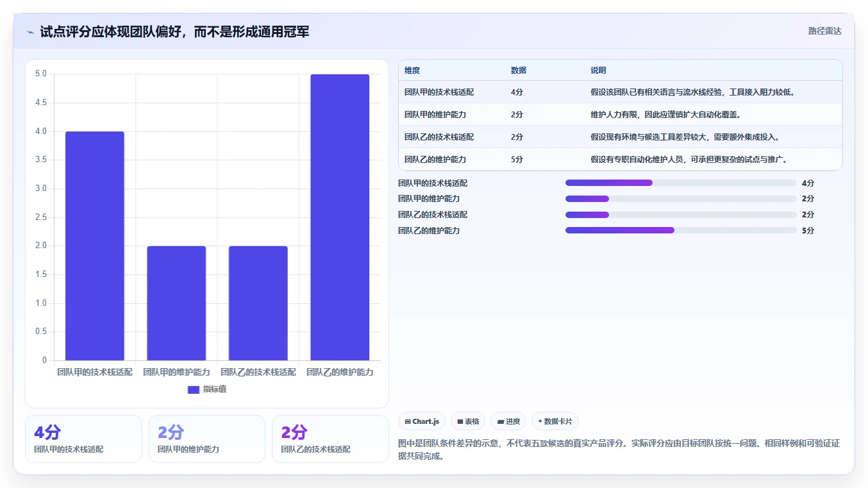The width and height of the screenshot is (868, 488).
Task: Open the 4分 团队甲的技术栈适配 data card
Action: click(x=83, y=439)
